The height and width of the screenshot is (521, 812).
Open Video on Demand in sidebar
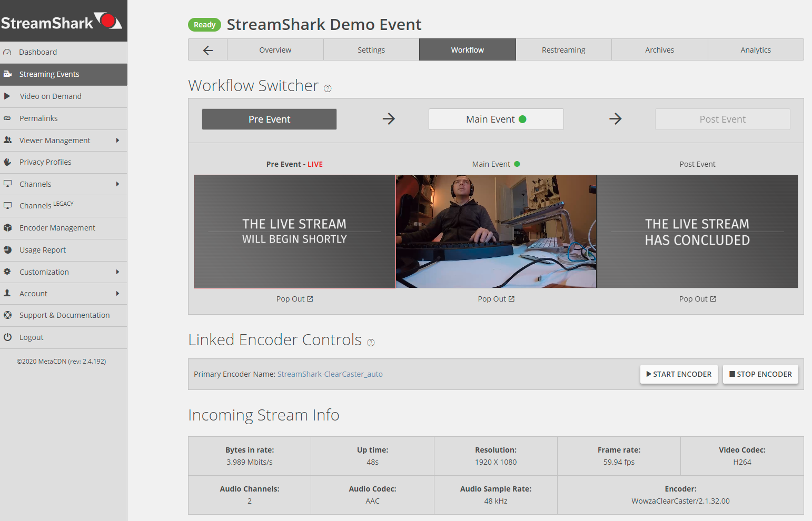[x=64, y=96]
